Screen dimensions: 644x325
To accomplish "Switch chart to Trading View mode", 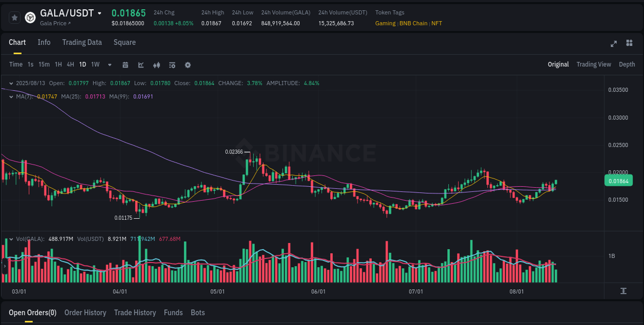I will [594, 64].
